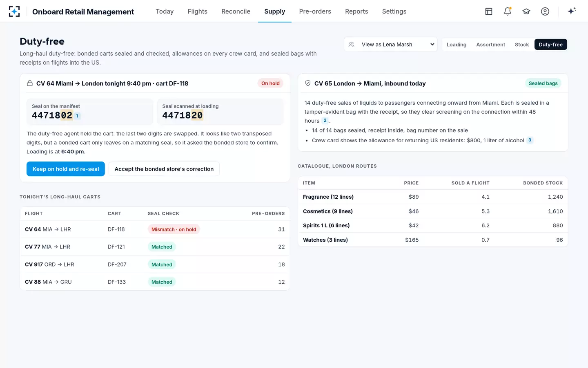This screenshot has width=588, height=368.
Task: Go to the Today tab
Action: 165,11
